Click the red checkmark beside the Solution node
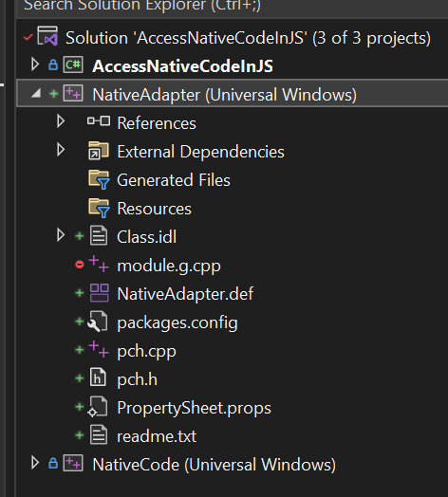The height and width of the screenshot is (497, 448). click(x=28, y=37)
